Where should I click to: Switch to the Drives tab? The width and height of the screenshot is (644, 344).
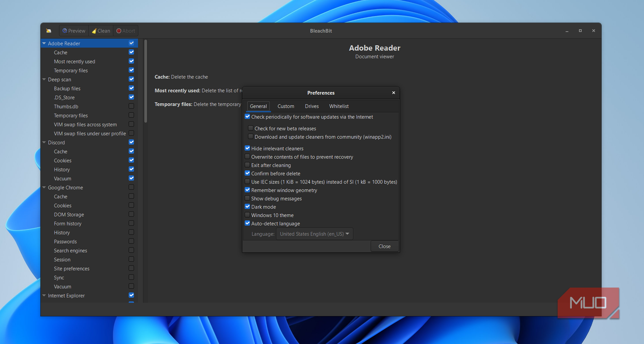point(311,106)
